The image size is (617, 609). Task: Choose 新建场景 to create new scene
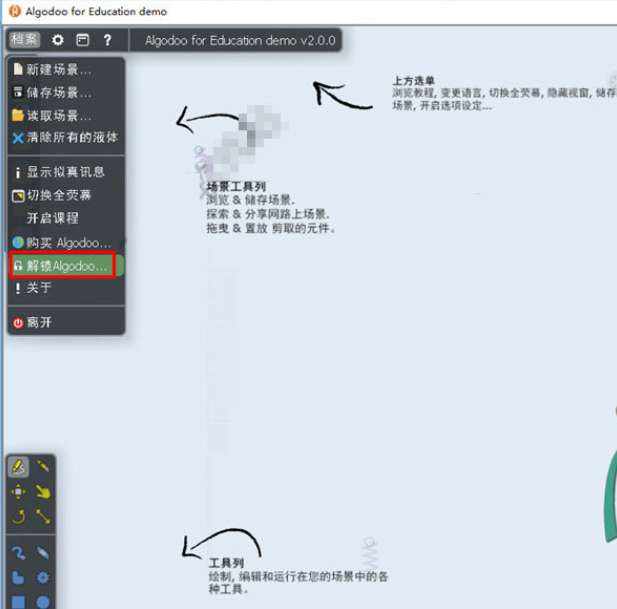58,70
